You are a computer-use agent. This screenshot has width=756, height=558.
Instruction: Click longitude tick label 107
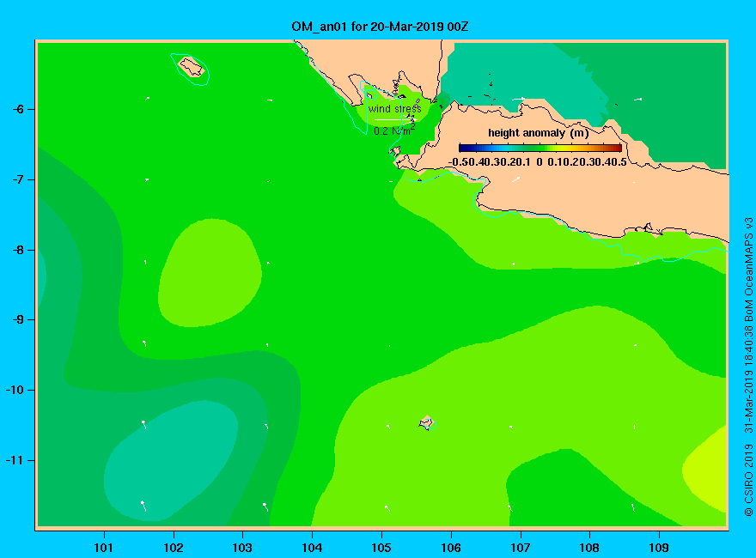pos(521,548)
